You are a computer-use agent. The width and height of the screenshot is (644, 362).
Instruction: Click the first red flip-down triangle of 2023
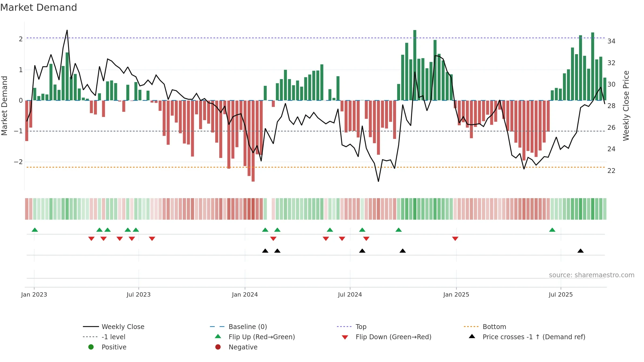pyautogui.click(x=92, y=238)
